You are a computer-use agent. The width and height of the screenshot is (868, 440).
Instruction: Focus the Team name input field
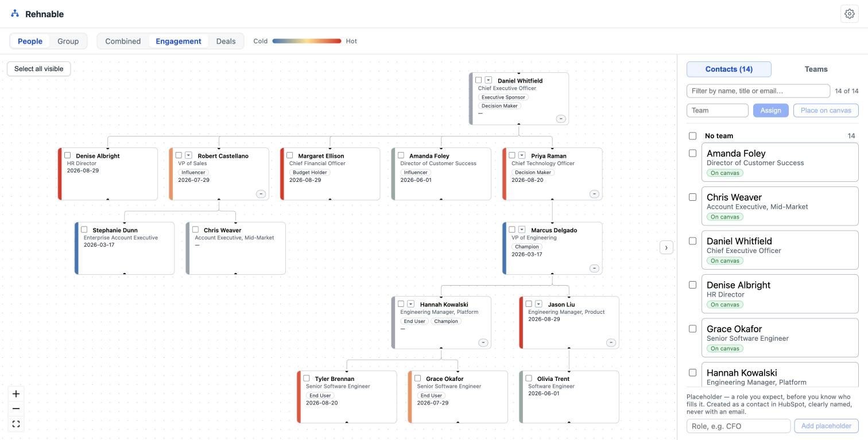point(718,110)
